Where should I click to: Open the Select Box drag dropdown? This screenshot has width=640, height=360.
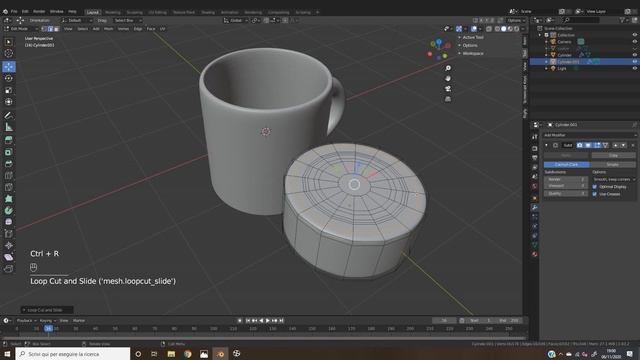coord(127,20)
